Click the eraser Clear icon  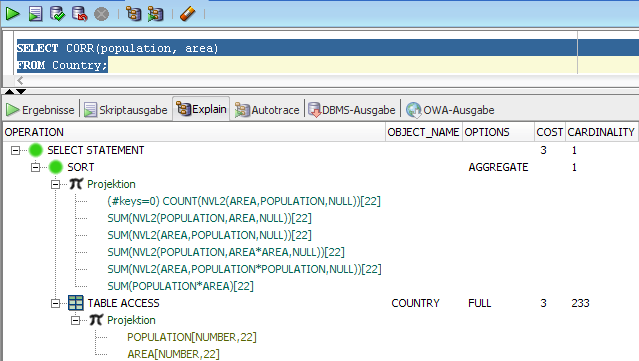click(x=187, y=14)
